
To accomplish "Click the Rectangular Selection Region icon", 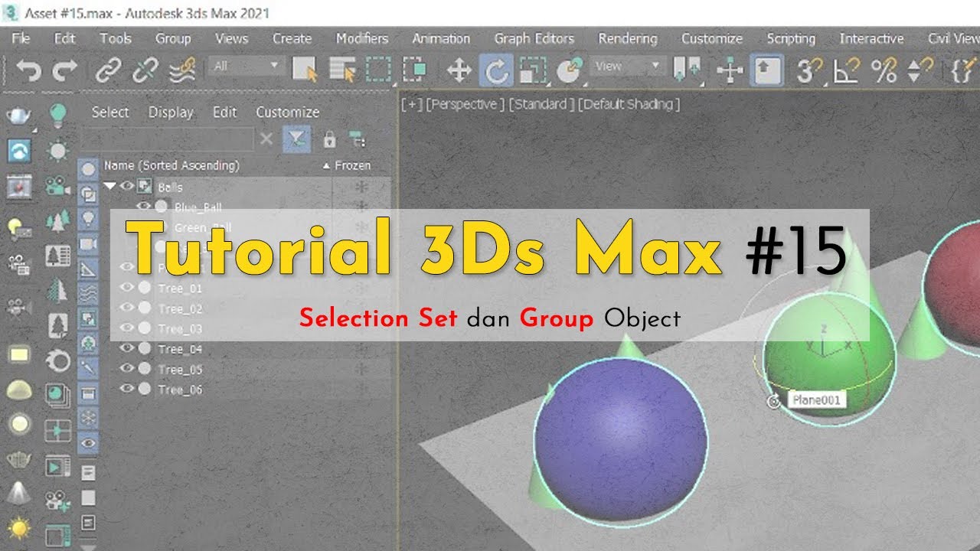I will tap(378, 70).
